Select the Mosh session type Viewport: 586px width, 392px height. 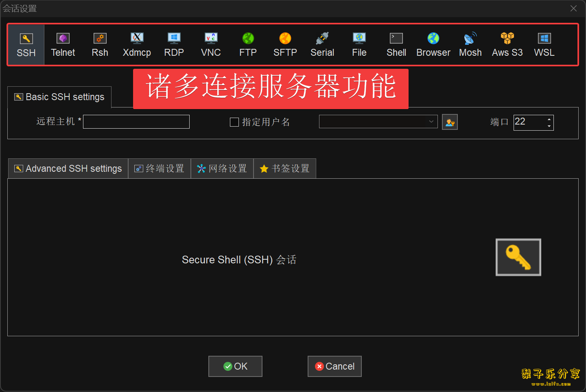470,45
